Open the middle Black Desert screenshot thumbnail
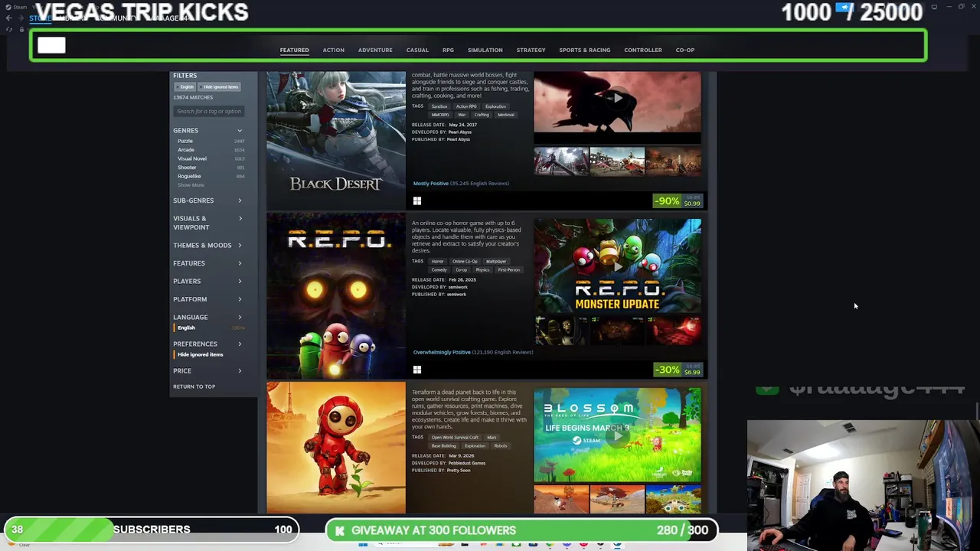980x551 pixels. (x=617, y=161)
